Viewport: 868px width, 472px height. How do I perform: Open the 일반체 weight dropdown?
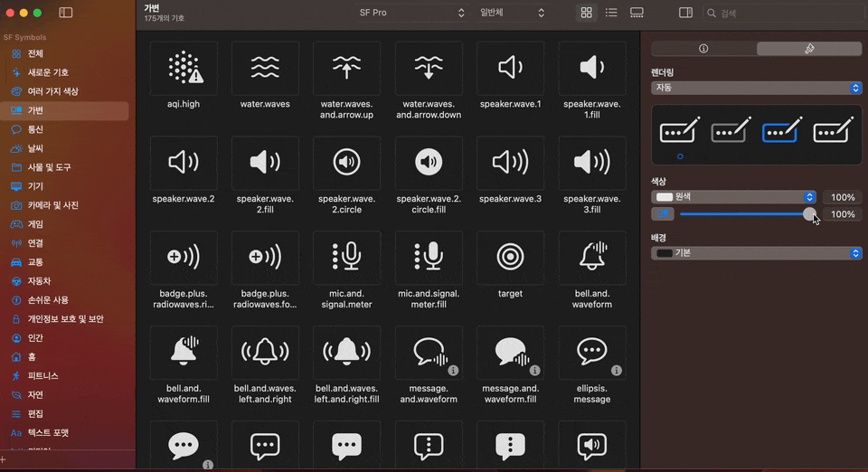pyautogui.click(x=512, y=13)
